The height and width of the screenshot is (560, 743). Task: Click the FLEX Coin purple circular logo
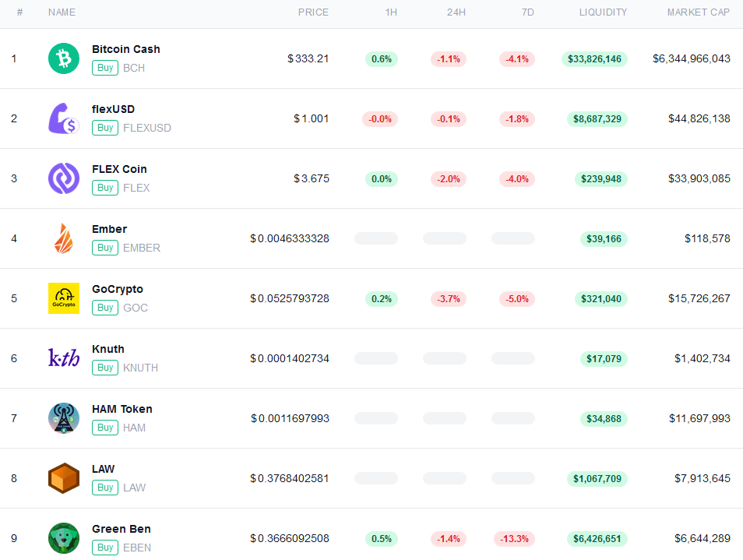(x=64, y=178)
